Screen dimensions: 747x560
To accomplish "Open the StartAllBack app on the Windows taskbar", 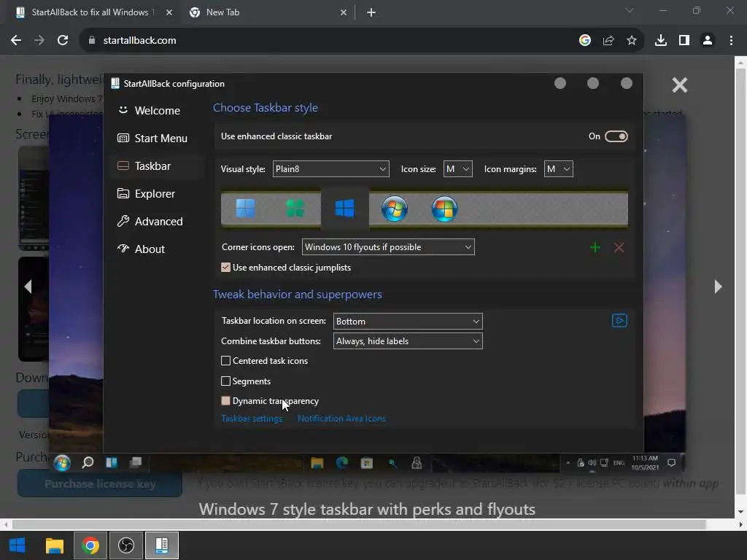I will (x=162, y=545).
